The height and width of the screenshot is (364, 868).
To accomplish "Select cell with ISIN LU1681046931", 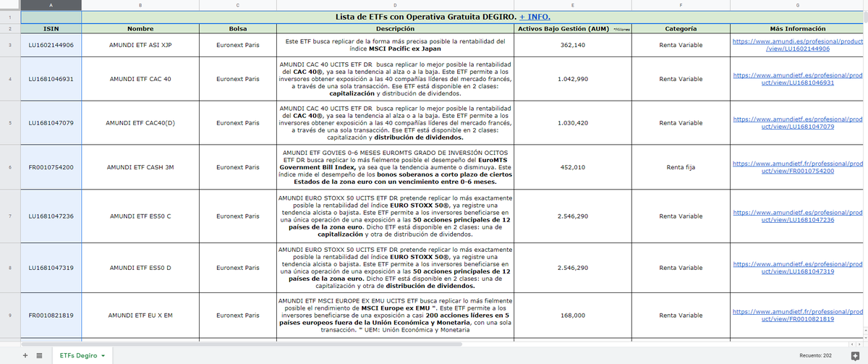I will tap(51, 79).
